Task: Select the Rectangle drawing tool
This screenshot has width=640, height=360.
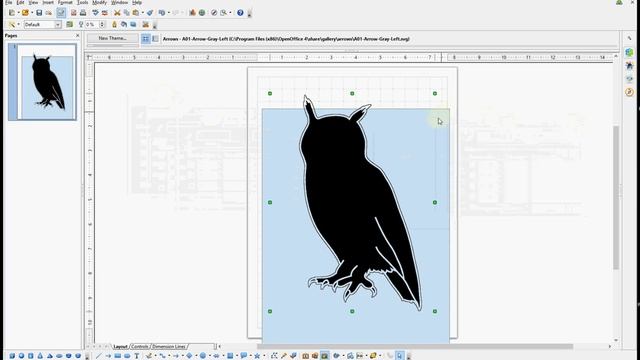Action: coord(118,356)
